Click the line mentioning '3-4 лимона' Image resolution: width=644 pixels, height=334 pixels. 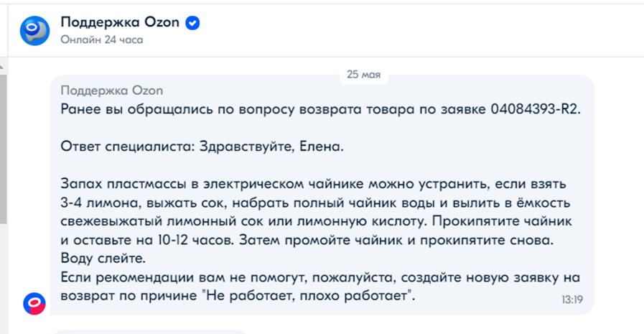coord(315,203)
